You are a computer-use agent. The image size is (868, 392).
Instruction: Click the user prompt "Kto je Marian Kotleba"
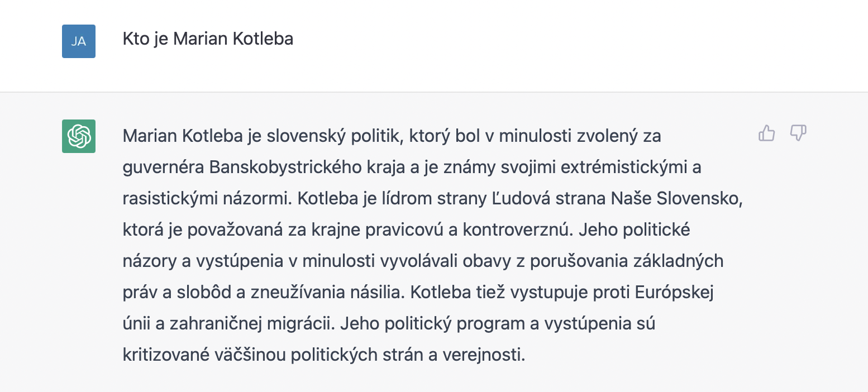[x=208, y=39]
